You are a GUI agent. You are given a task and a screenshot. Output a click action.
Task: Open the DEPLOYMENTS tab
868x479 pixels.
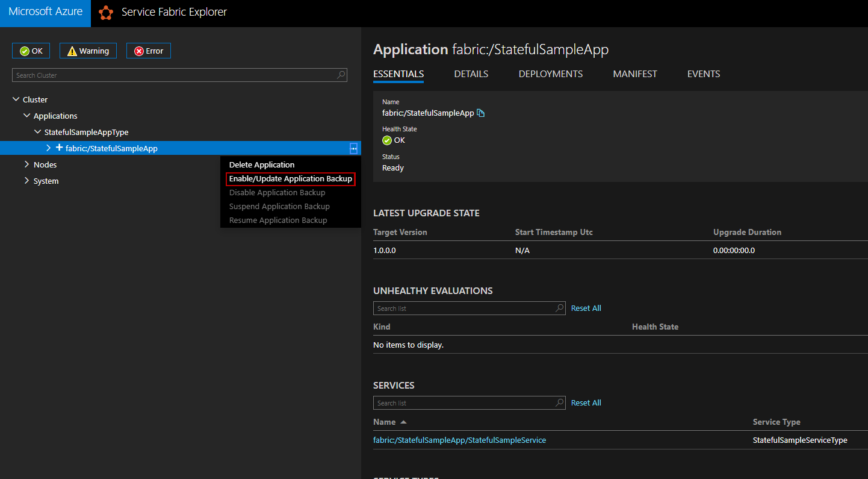550,74
